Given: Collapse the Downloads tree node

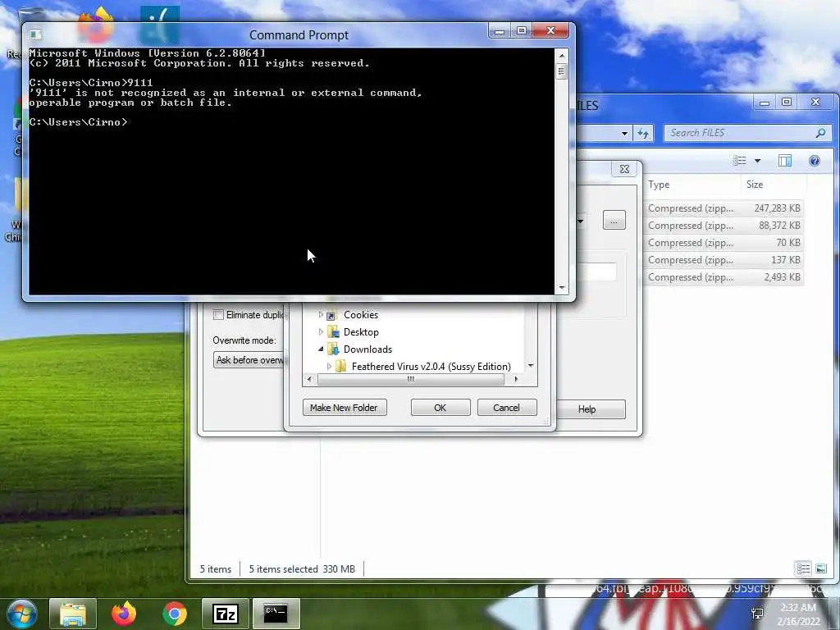Looking at the screenshot, I should [x=321, y=349].
